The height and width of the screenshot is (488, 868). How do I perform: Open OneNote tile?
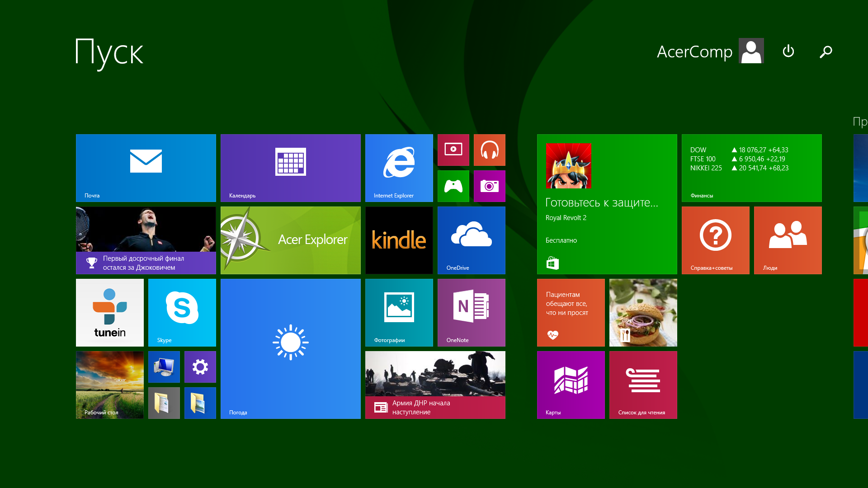[x=471, y=312]
